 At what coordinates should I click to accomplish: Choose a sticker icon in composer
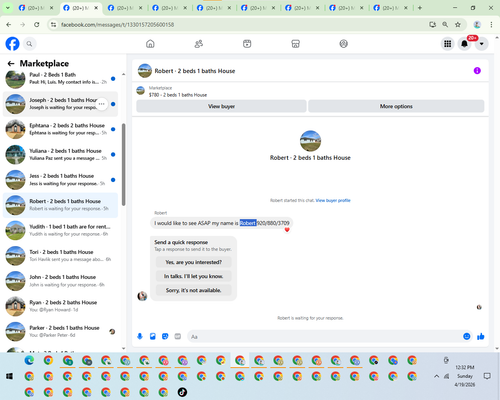pos(165,336)
